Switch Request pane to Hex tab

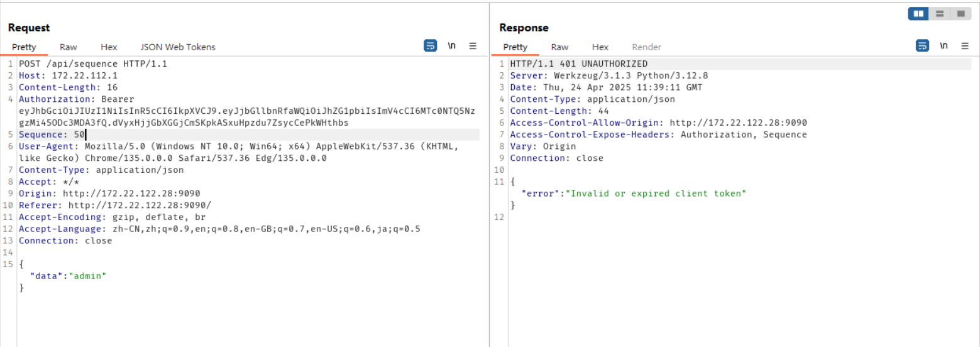[x=109, y=47]
